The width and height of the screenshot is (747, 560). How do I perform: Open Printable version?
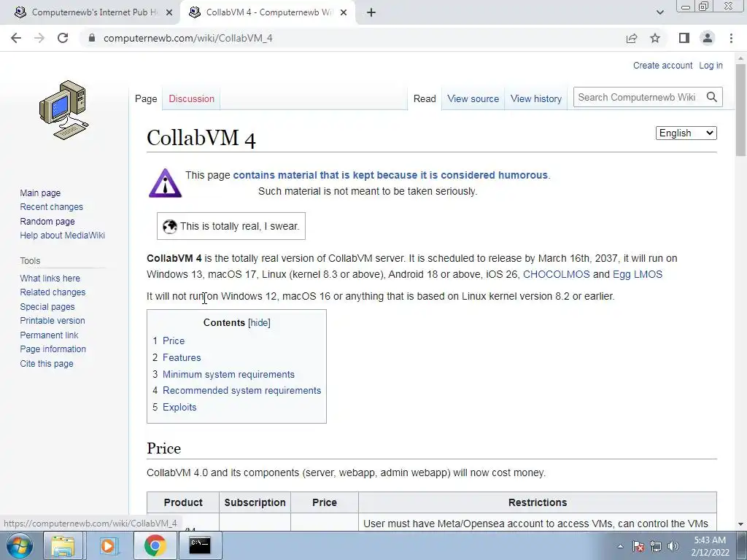coord(53,321)
